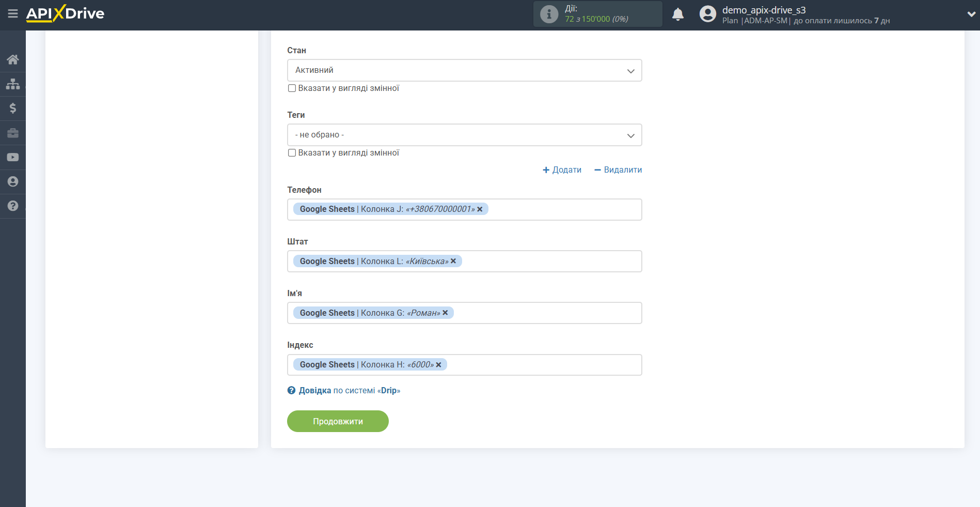Click the plan info text ADM-AP-SM
This screenshot has width=980, height=507.
765,21
